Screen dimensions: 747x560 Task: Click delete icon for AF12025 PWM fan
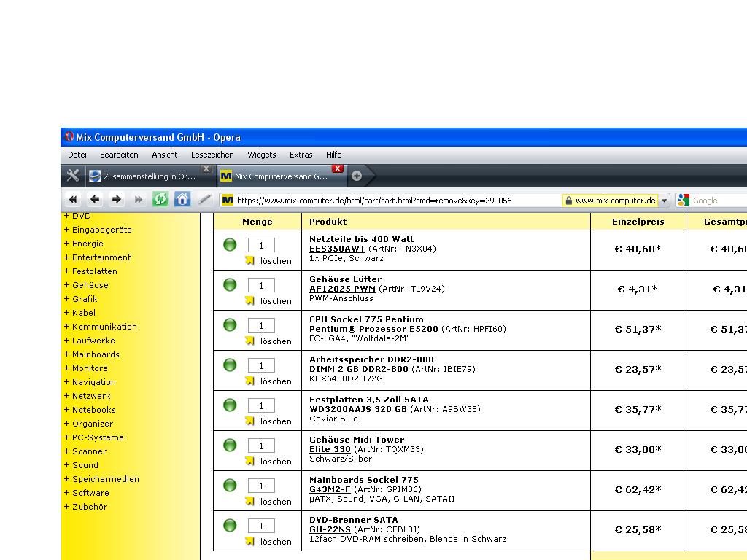coord(249,300)
